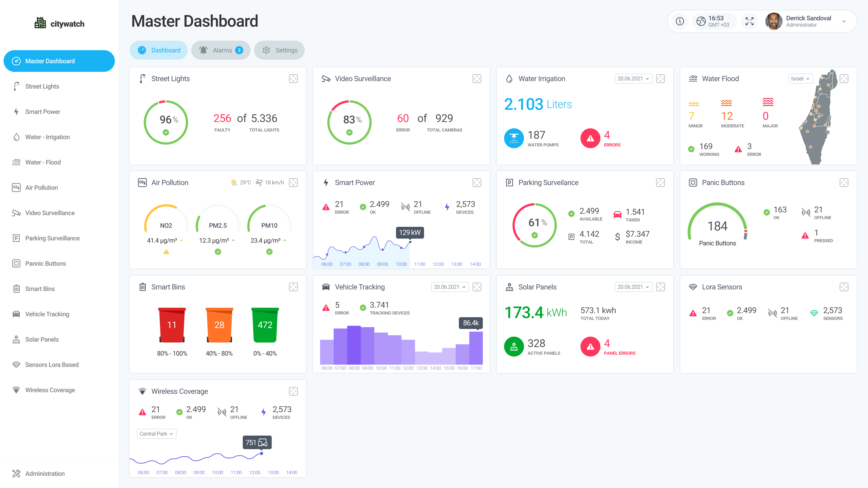
Task: Click the Solar Panels panel errors icon
Action: pyautogui.click(x=590, y=347)
